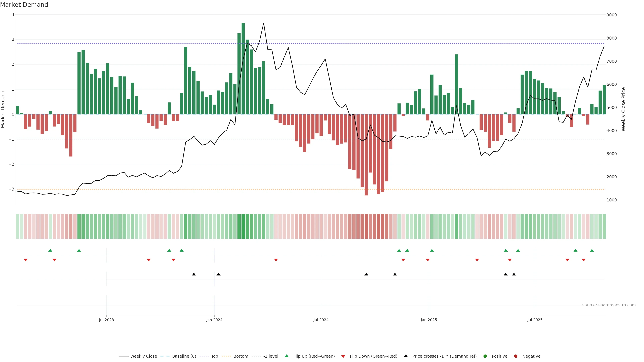Click green Flip Up legend triangle icon
Image resolution: width=644 pixels, height=362 pixels.
(287, 356)
